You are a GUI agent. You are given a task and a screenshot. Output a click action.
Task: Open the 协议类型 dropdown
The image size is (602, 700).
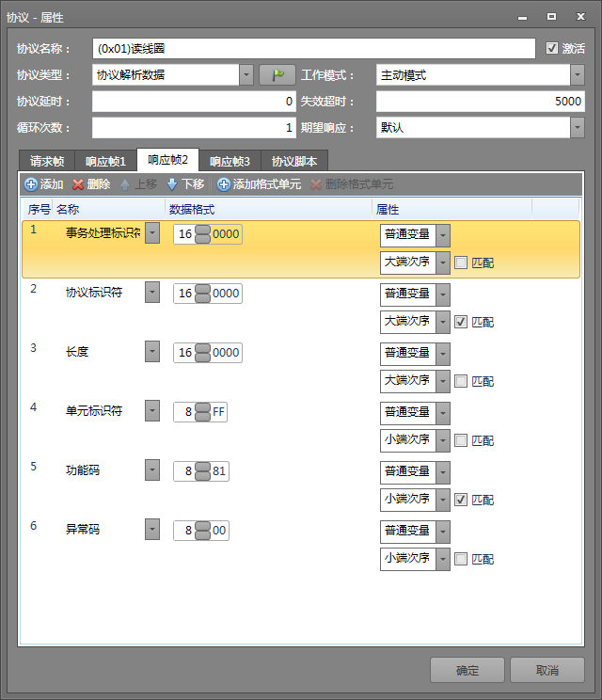(246, 75)
